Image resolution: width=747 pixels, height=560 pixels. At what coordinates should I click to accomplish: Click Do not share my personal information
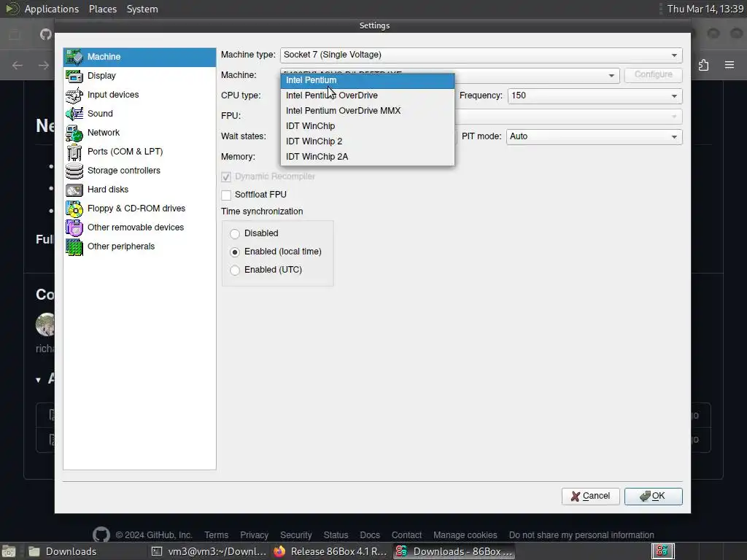(x=581, y=535)
